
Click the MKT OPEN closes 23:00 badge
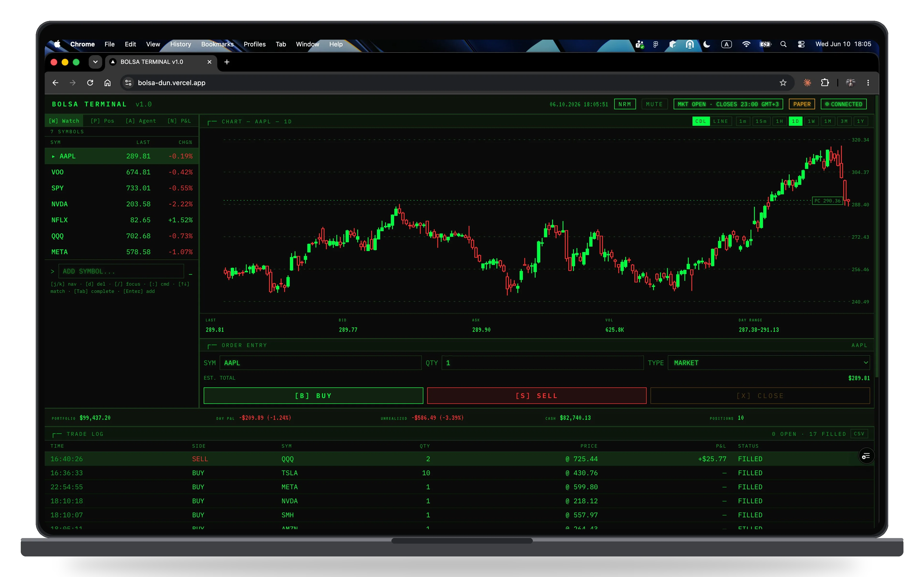click(728, 104)
